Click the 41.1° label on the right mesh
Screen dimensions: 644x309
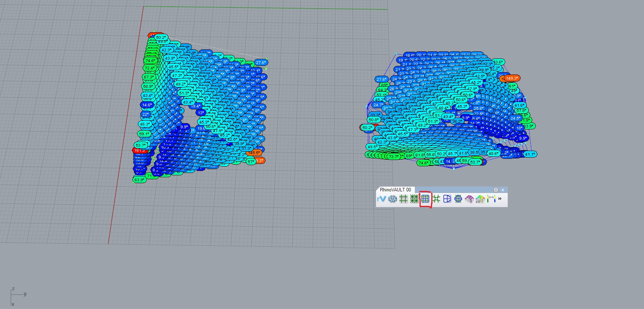coord(530,154)
